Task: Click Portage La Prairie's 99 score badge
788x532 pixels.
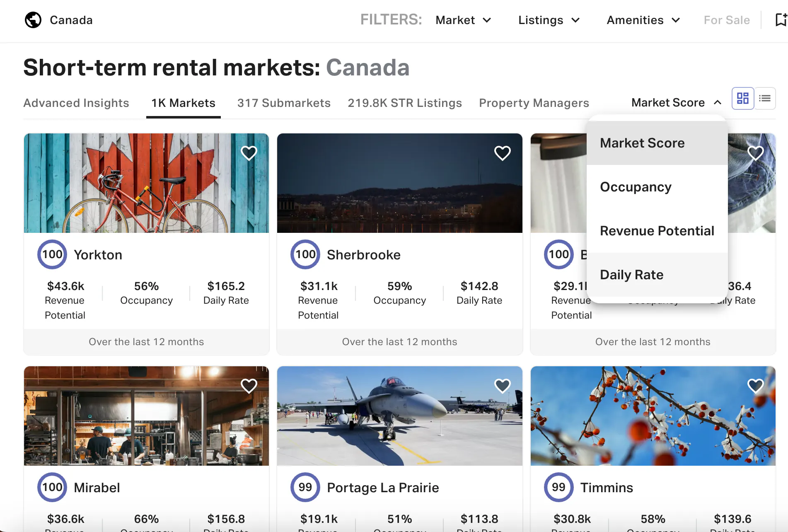Action: point(305,487)
